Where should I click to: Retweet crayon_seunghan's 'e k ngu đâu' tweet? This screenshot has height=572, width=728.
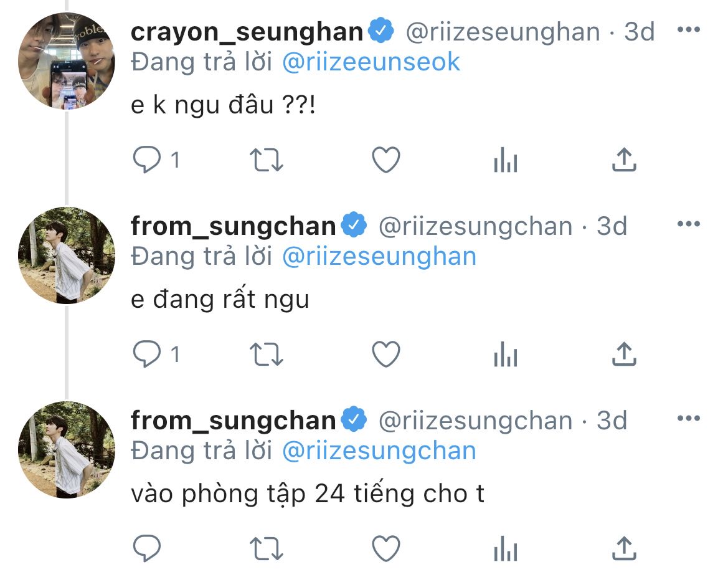[x=267, y=160]
